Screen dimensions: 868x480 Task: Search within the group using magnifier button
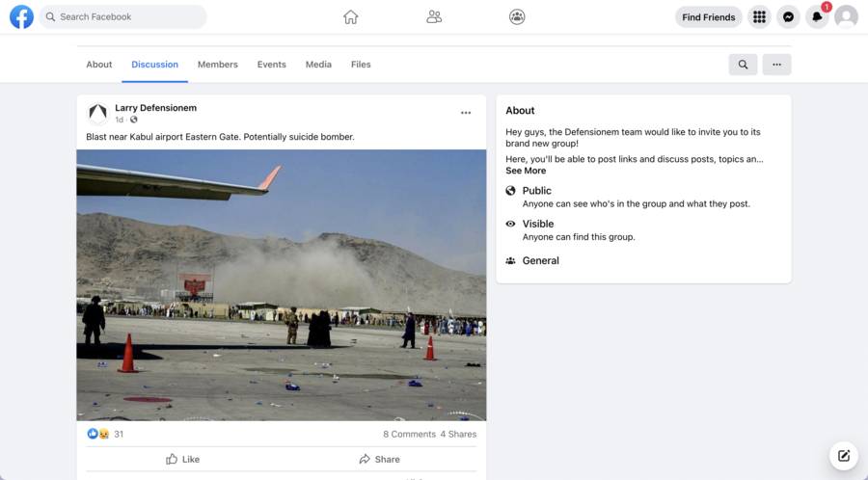[743, 65]
